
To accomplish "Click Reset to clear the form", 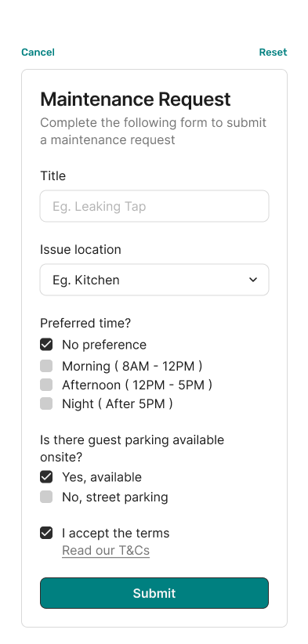I will click(x=273, y=52).
